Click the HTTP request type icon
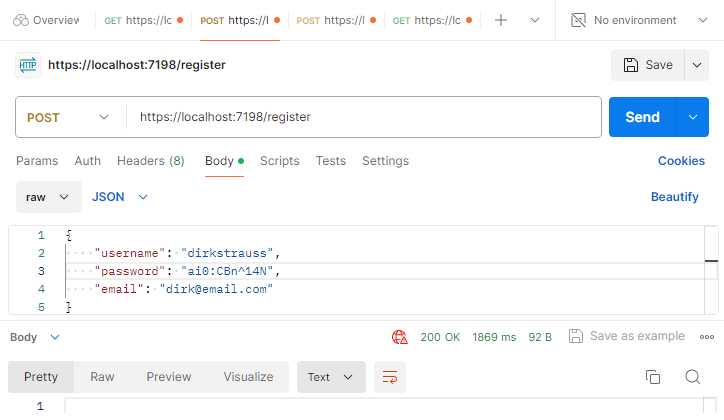Viewport: 724px width, 420px height. [x=28, y=65]
